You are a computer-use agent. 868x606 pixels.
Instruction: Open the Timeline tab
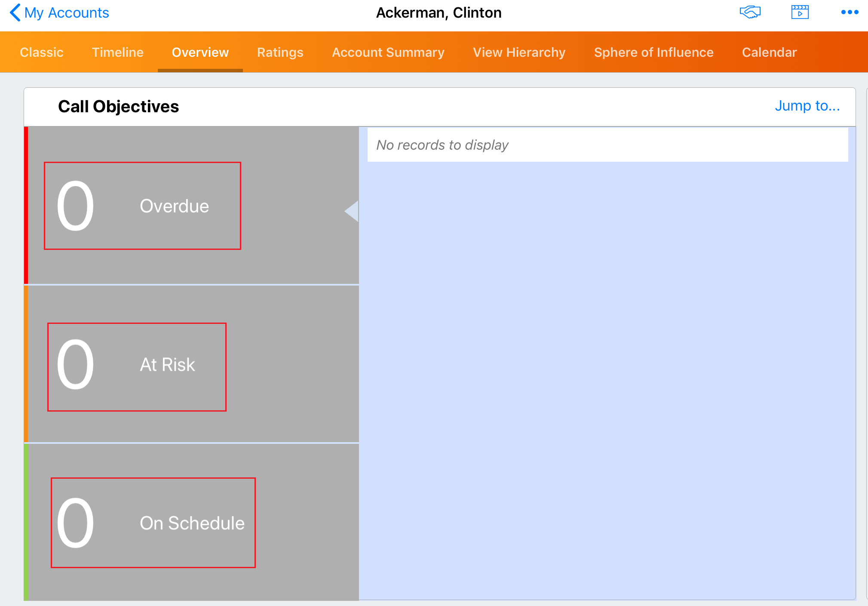pos(117,52)
